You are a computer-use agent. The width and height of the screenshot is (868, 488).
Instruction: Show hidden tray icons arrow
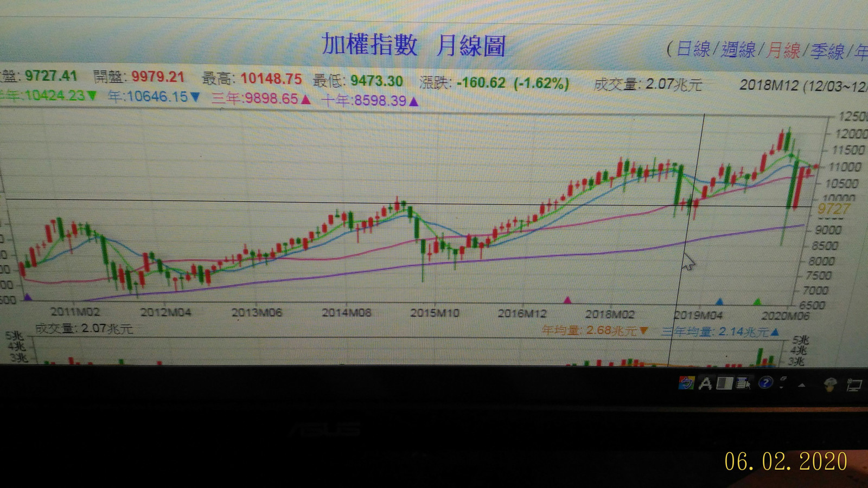pyautogui.click(x=802, y=385)
